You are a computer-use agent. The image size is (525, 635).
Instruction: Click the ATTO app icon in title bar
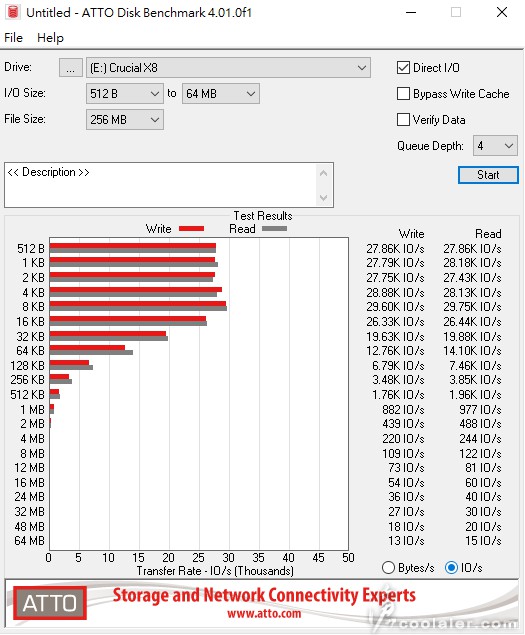pyautogui.click(x=13, y=12)
